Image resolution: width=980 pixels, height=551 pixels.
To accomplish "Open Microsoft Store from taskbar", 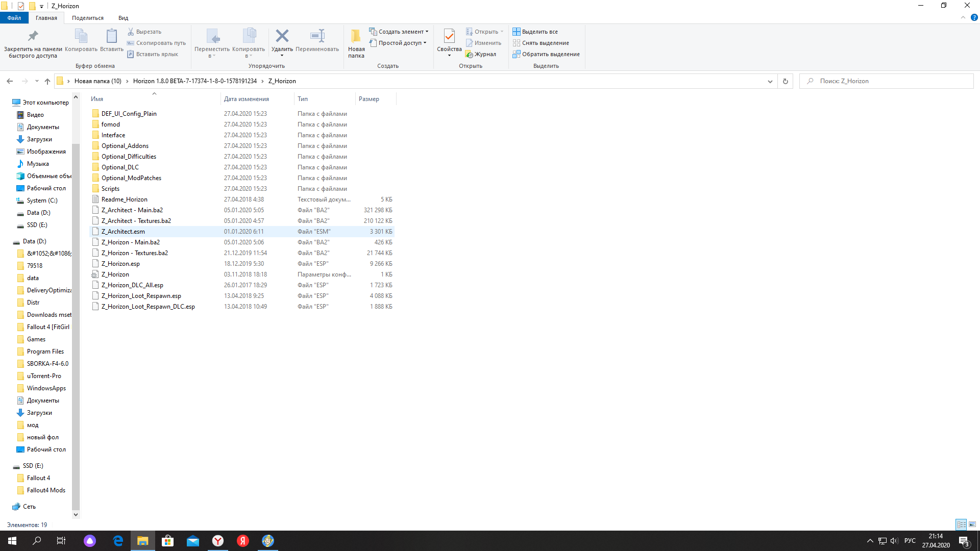I will click(167, 541).
